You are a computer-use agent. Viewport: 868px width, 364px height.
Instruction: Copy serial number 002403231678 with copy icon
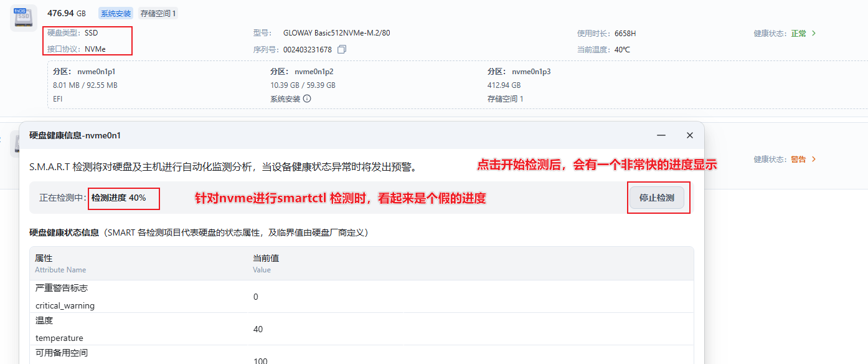pos(342,49)
